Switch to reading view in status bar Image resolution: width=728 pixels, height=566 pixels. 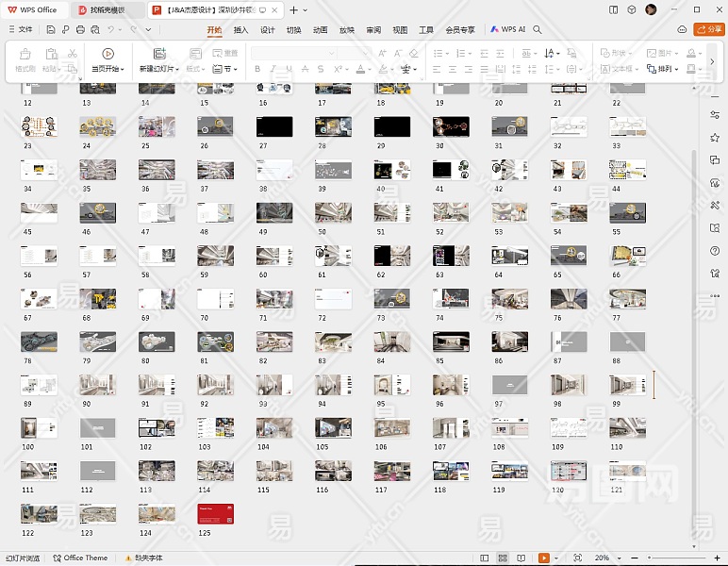click(520, 558)
